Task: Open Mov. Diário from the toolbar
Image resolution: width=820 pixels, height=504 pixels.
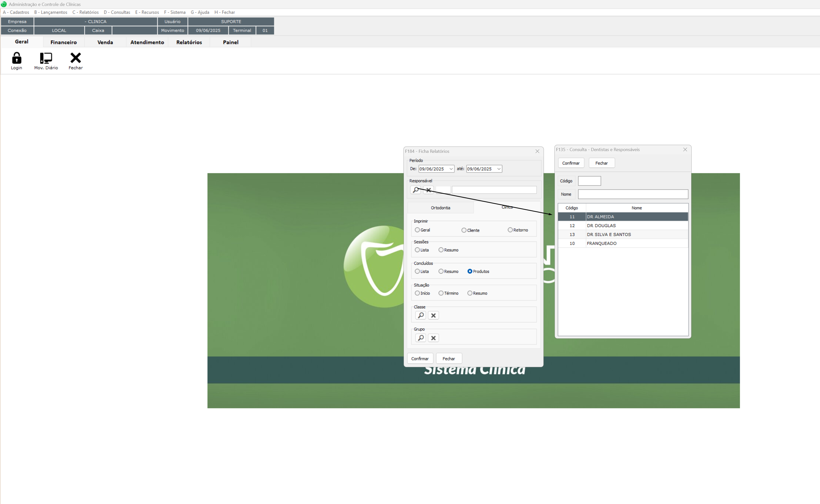Action: click(x=46, y=58)
